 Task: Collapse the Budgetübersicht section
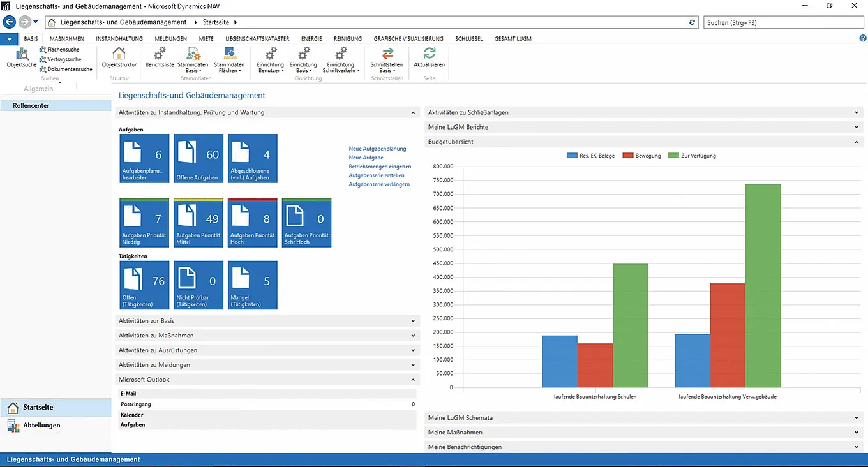coord(857,142)
